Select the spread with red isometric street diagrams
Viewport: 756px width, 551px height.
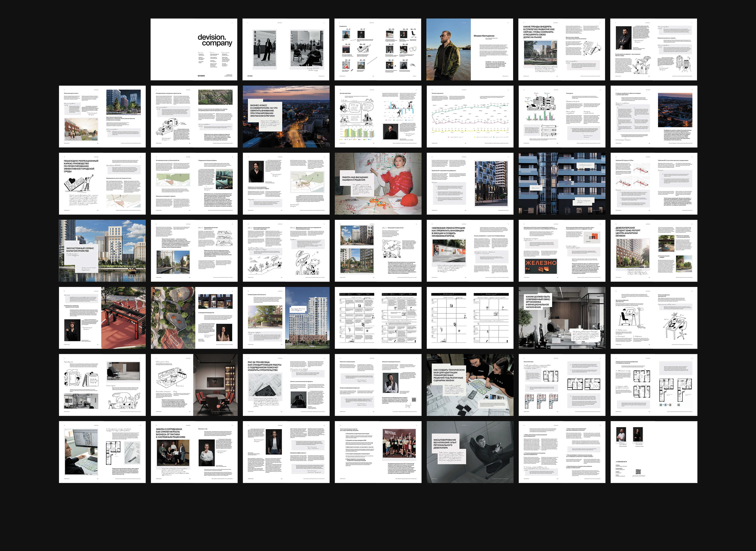tap(654, 184)
